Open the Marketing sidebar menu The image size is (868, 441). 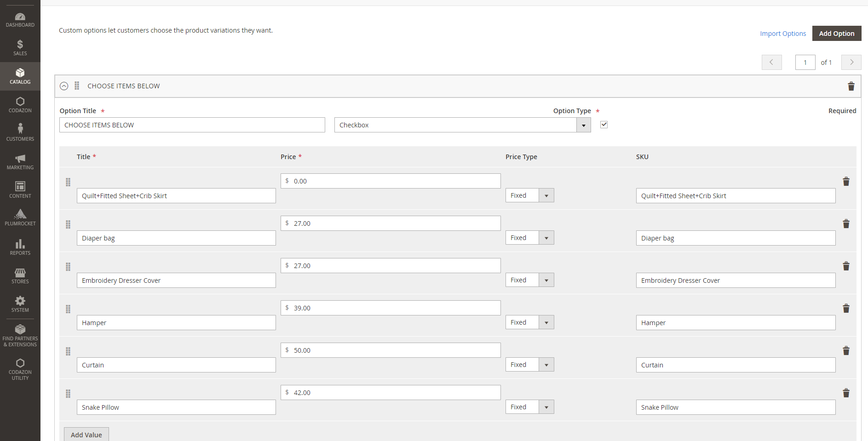[x=20, y=161]
